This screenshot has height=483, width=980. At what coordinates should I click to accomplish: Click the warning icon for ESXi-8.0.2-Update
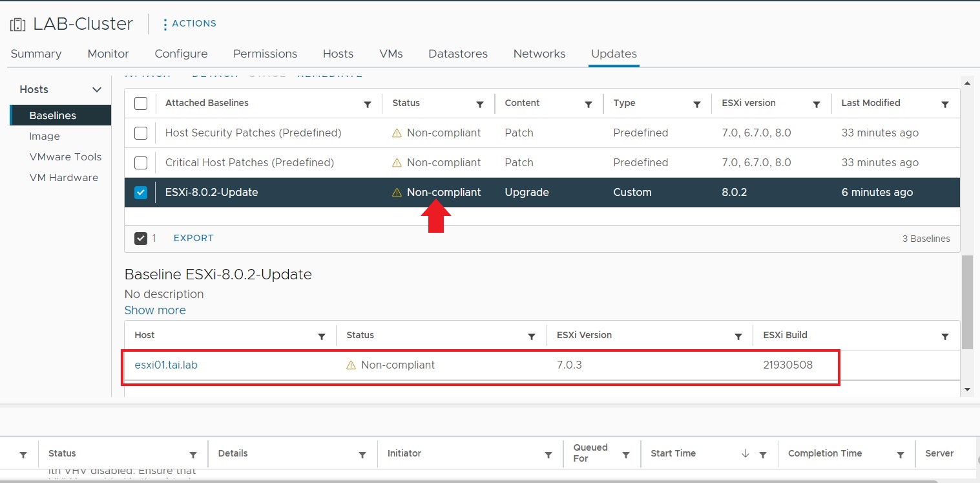tap(397, 193)
